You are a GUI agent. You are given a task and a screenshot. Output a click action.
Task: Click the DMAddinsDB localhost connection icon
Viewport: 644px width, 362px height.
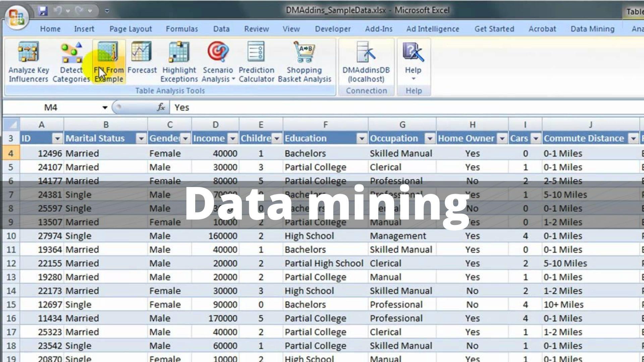tap(366, 60)
